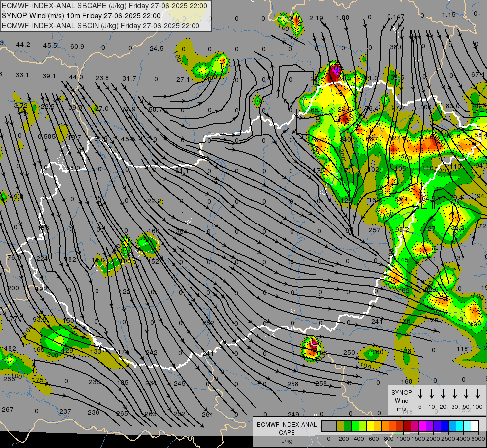
Task: Click the map value 0.147
Action: (x=396, y=17)
